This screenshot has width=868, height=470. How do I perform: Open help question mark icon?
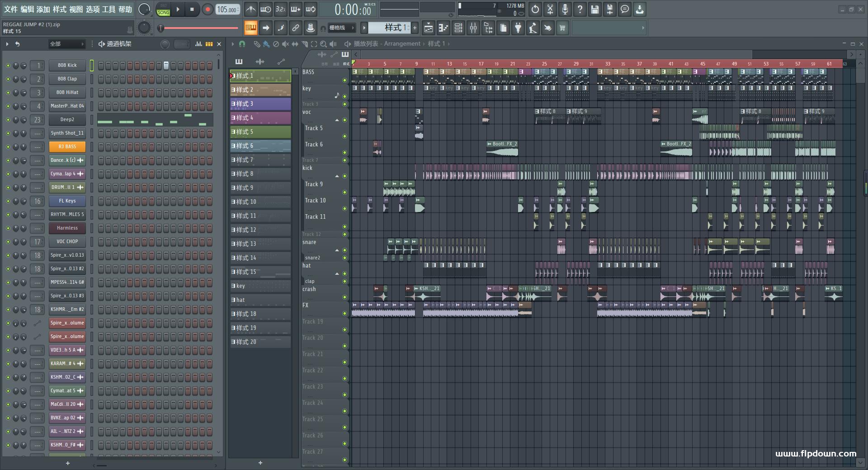pos(580,9)
